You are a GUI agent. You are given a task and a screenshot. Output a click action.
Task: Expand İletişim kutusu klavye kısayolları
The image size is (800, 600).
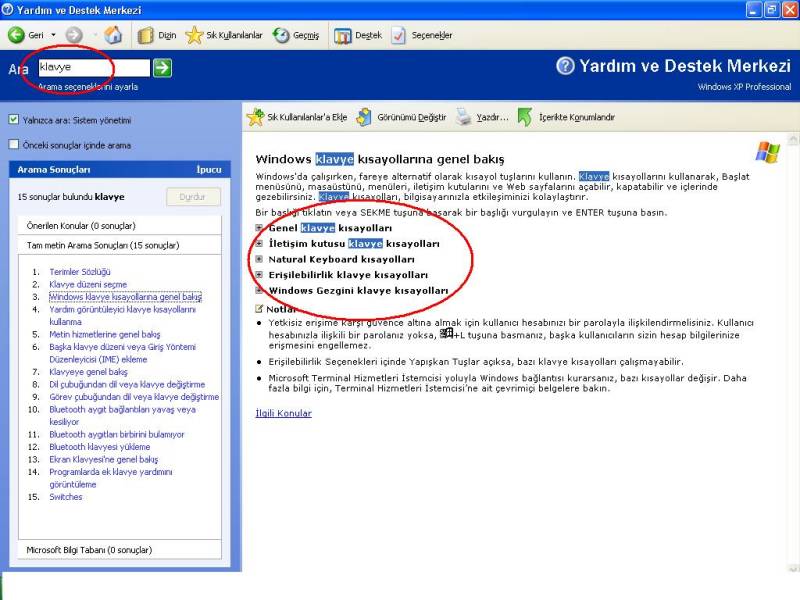(259, 243)
